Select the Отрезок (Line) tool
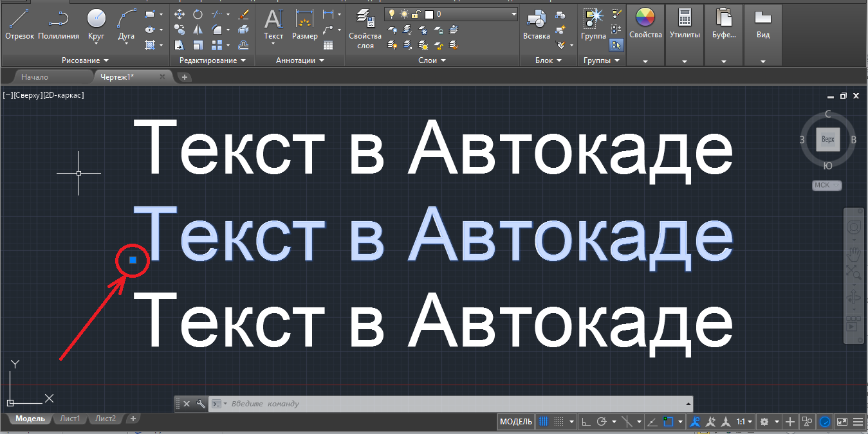 [x=19, y=24]
